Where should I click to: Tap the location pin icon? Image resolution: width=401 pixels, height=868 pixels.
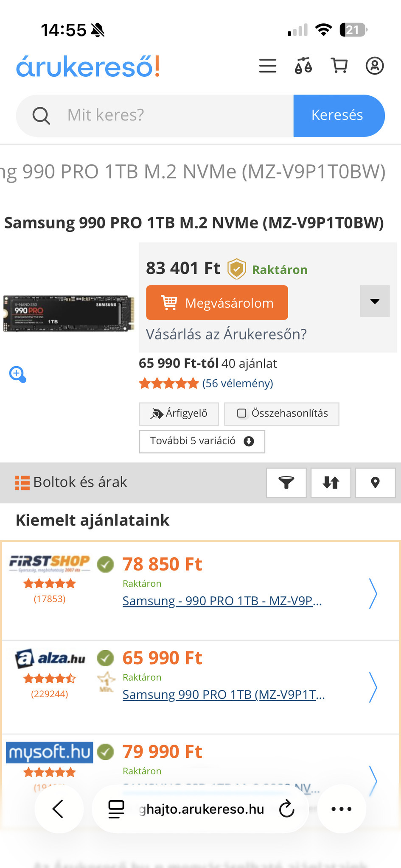coord(375,482)
